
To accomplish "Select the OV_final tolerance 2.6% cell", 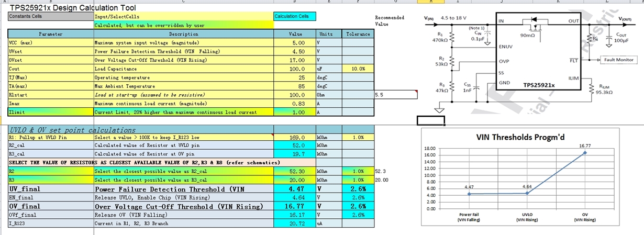I will pyautogui.click(x=358, y=206).
